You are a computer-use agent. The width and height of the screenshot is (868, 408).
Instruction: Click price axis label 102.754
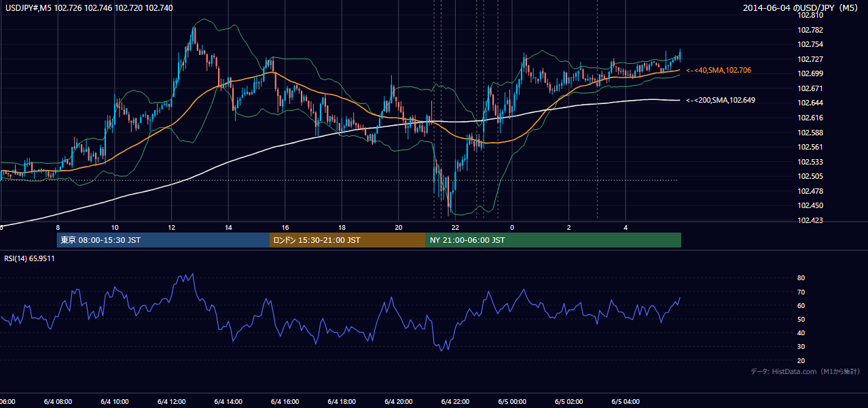click(810, 44)
